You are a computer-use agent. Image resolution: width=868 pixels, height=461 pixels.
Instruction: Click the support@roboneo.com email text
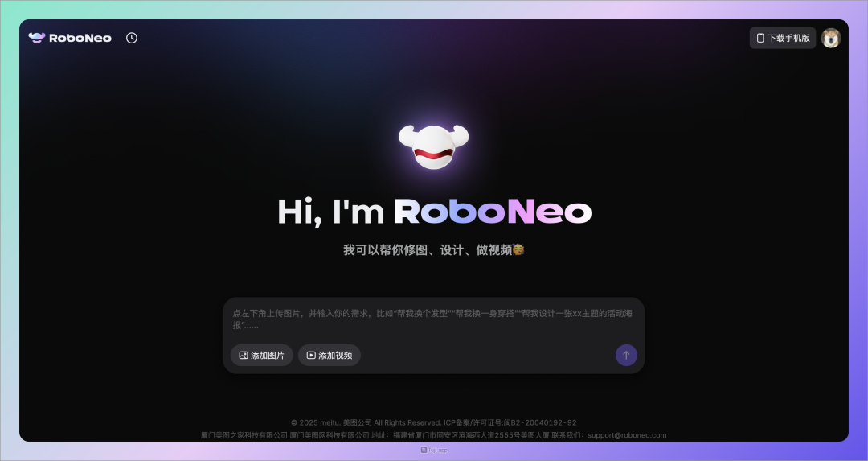click(627, 435)
